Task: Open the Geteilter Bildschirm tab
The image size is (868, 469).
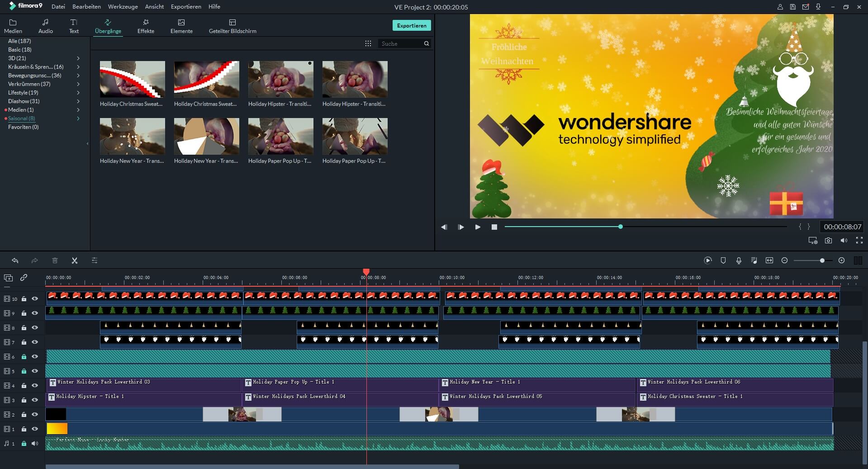Action: click(232, 26)
